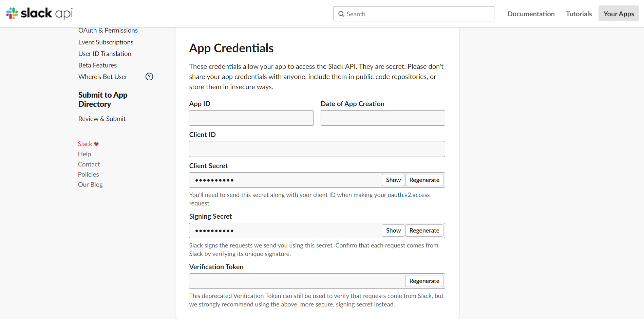644x319 pixels.
Task: Open OAuth & Permissions settings
Action: tap(108, 31)
